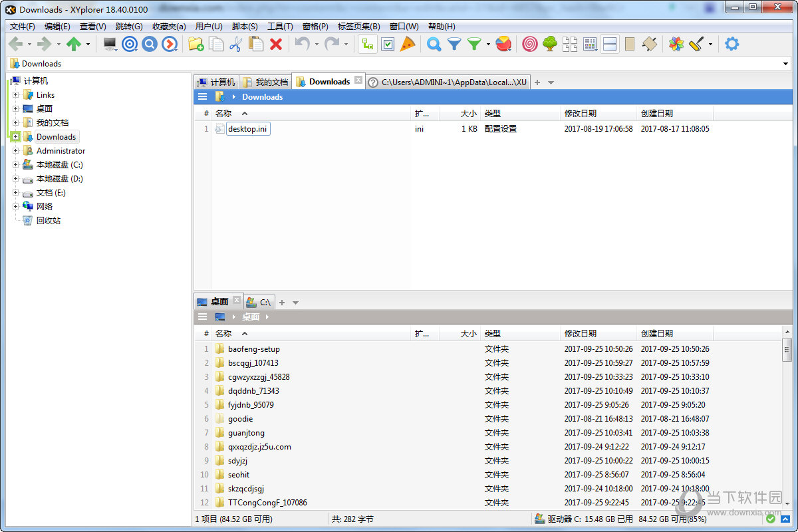The image size is (798, 532).
Task: Click the pink spiral toolbar icon
Action: click(530, 45)
